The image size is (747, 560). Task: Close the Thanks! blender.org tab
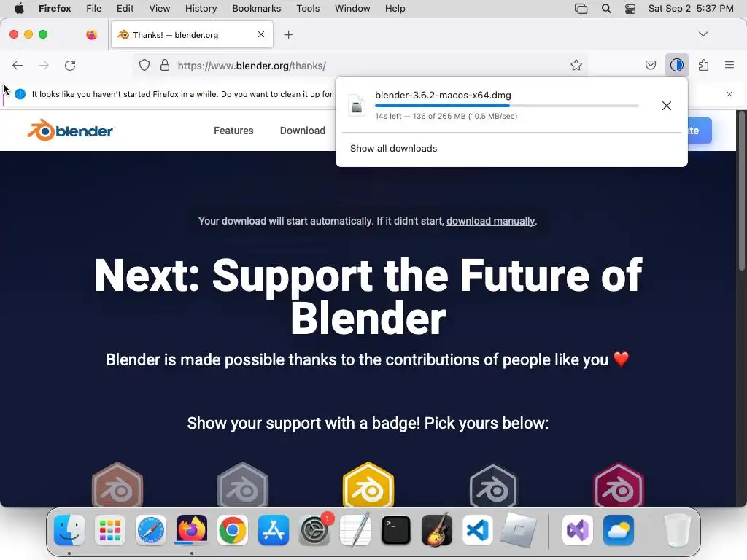pyautogui.click(x=261, y=34)
